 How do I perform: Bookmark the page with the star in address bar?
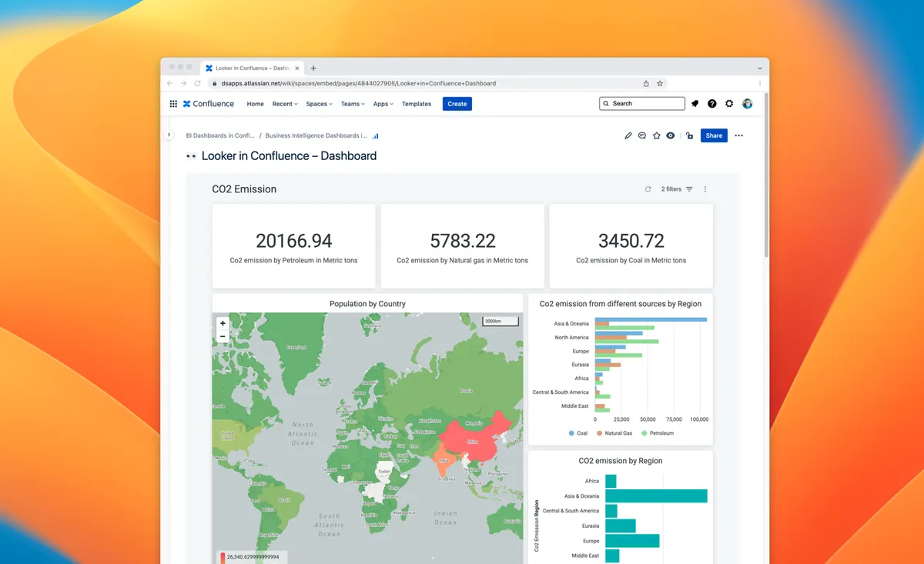660,83
